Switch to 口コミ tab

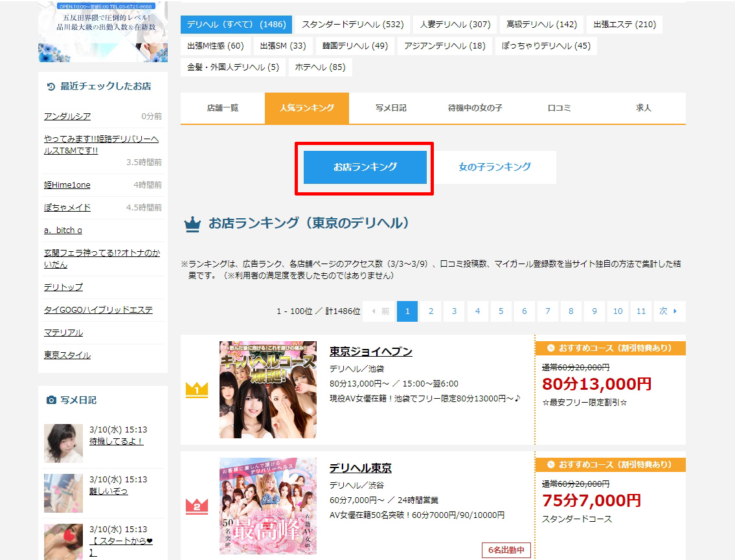point(560,108)
